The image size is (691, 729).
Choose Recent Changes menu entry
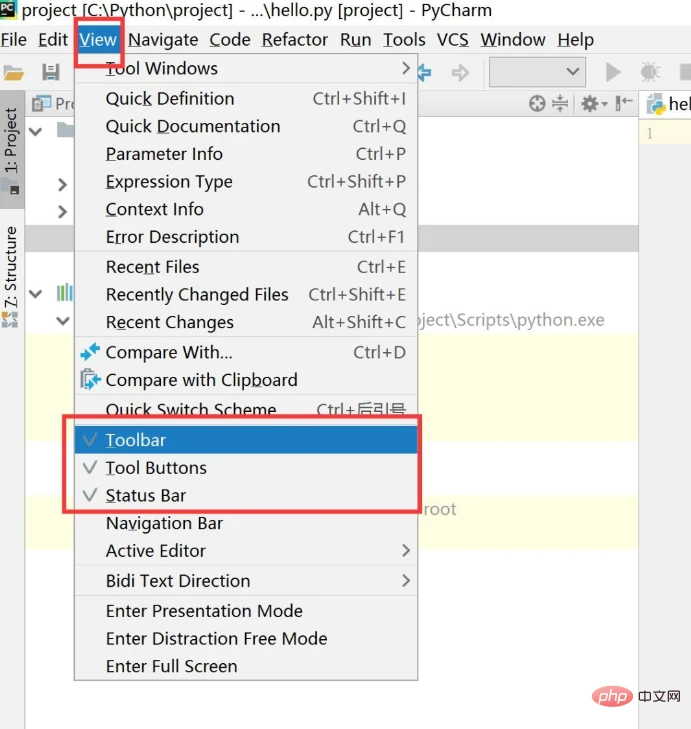[246, 322]
